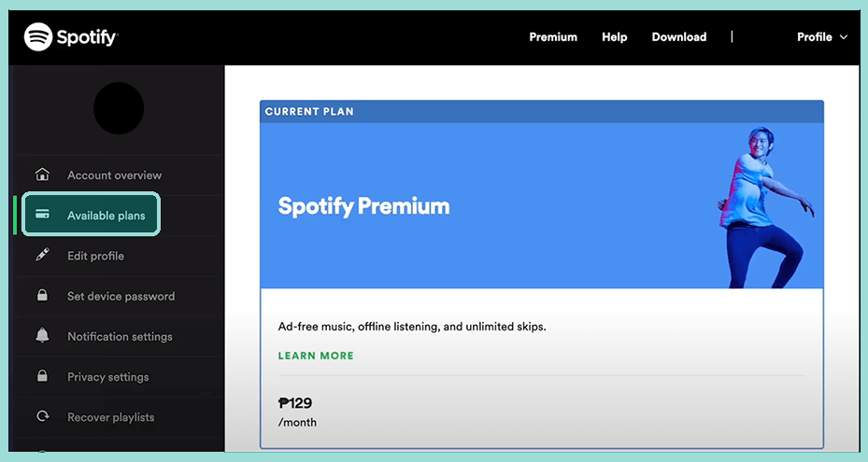Click the Spotify logo icon

tap(38, 37)
